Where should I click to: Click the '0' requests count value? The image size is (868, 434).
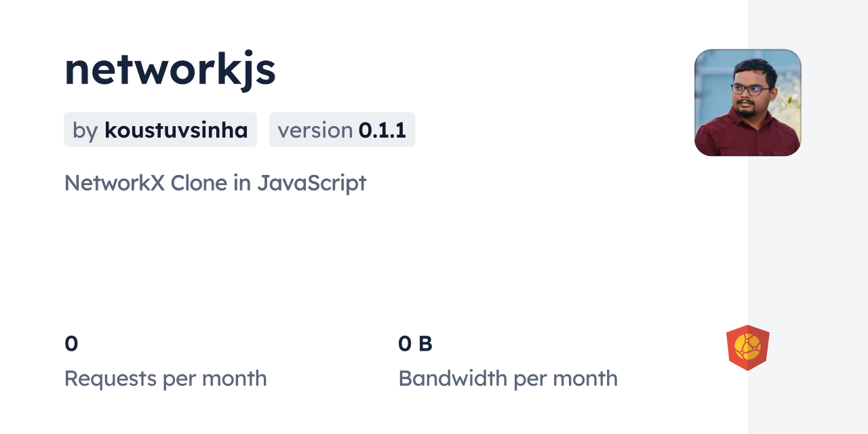click(71, 344)
